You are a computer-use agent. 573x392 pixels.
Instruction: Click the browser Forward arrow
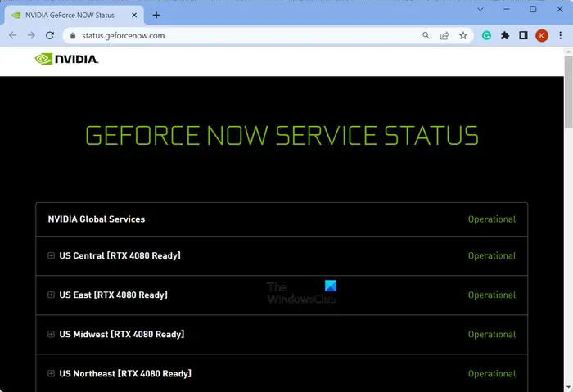[x=31, y=35]
